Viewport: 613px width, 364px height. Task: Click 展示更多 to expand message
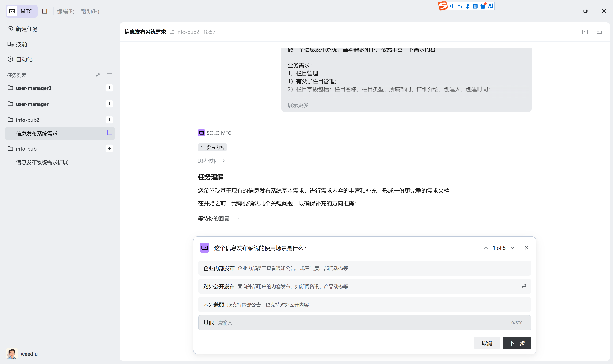(x=298, y=105)
